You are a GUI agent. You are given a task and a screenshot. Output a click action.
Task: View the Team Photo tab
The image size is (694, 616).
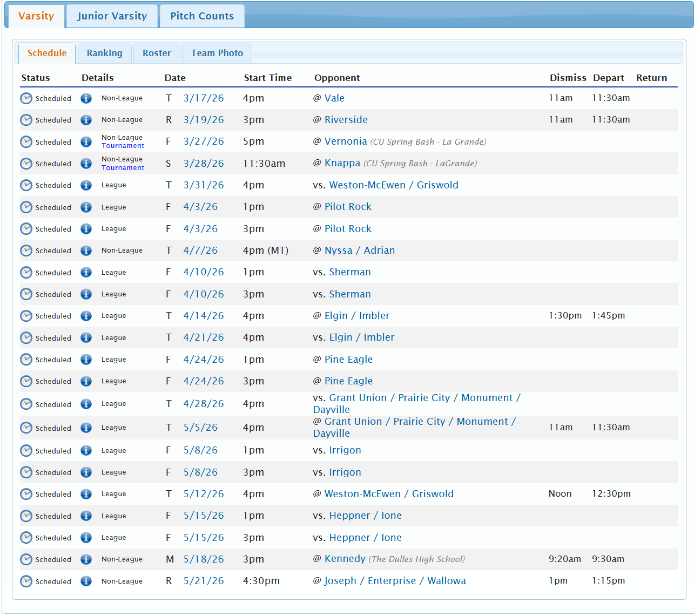point(217,53)
